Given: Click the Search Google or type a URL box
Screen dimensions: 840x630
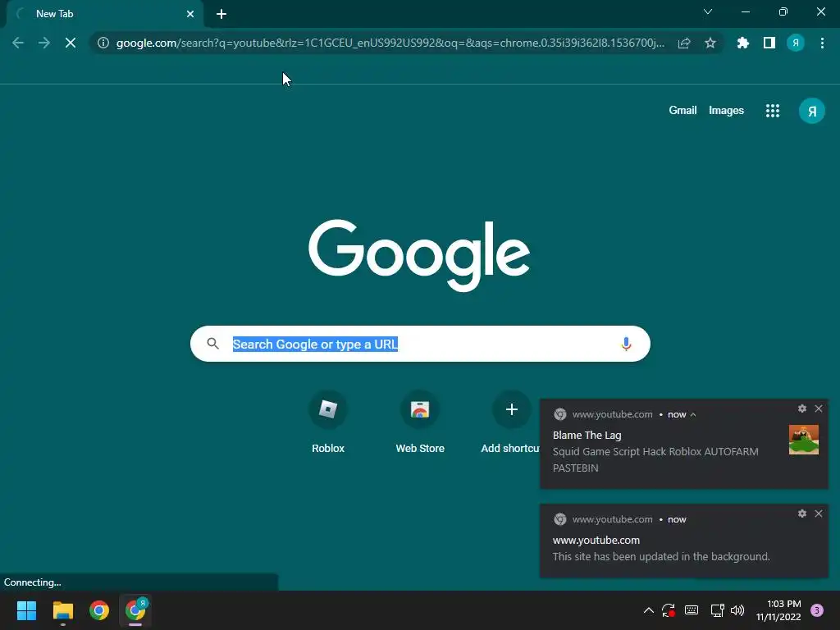Looking at the screenshot, I should [420, 344].
